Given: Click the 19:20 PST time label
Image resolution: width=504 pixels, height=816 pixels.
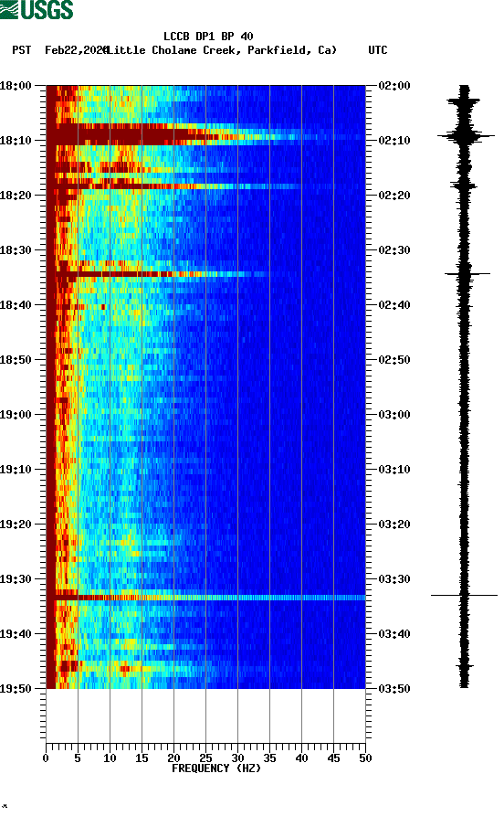Looking at the screenshot, I should click(16, 525).
